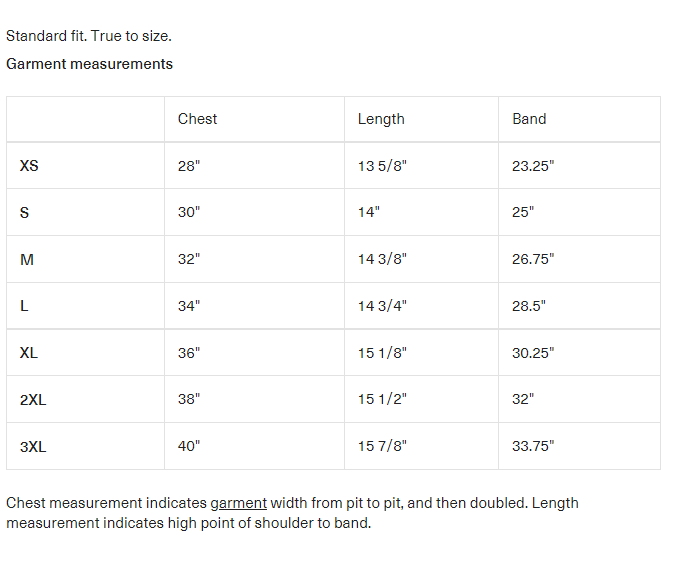
Task: Click the M size row label
Action: click(x=27, y=260)
